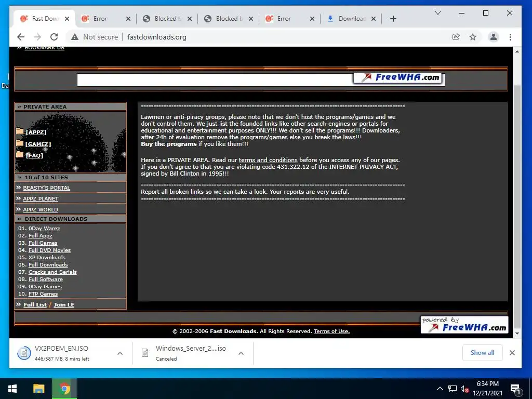
Task: Close the first Blocked tab
Action: [x=190, y=19]
